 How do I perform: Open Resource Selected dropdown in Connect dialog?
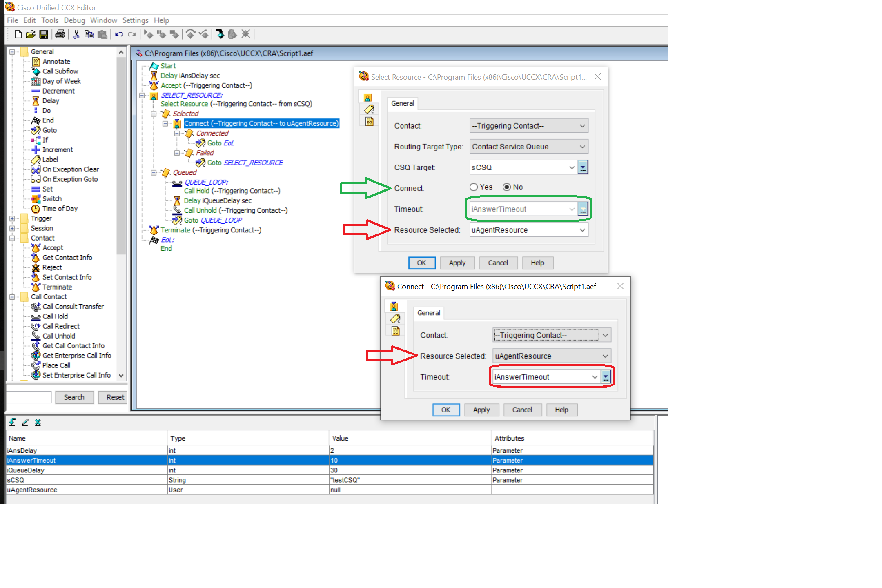tap(552, 356)
